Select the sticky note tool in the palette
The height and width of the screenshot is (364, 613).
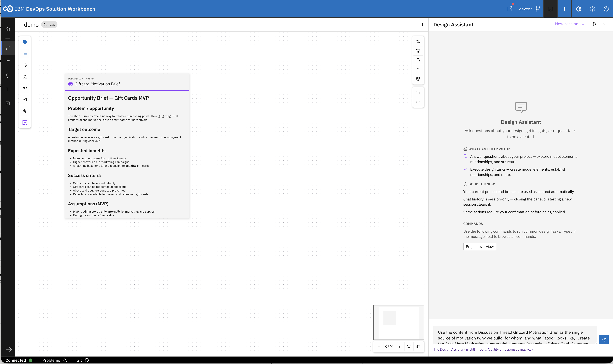(25, 65)
